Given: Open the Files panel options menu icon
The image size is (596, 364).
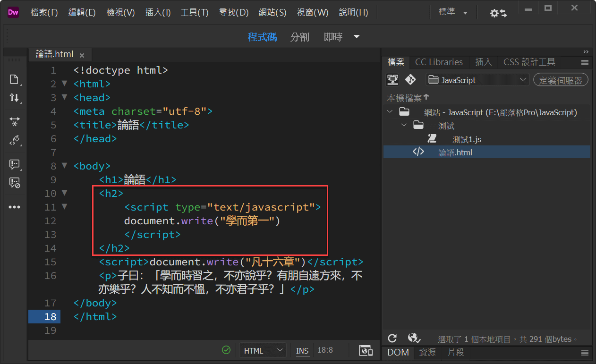Looking at the screenshot, I should [x=585, y=62].
